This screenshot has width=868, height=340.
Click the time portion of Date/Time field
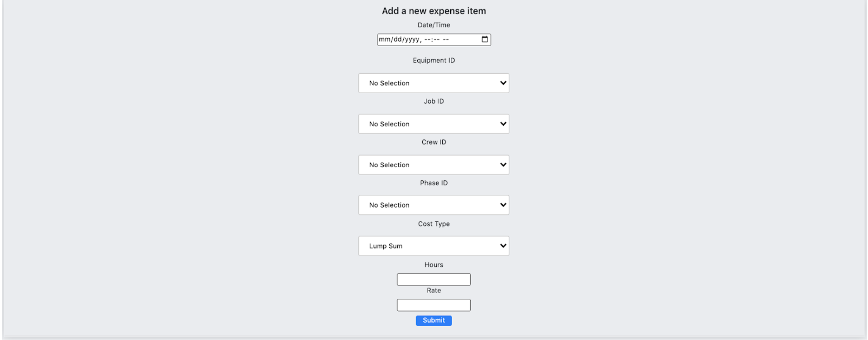(x=438, y=39)
